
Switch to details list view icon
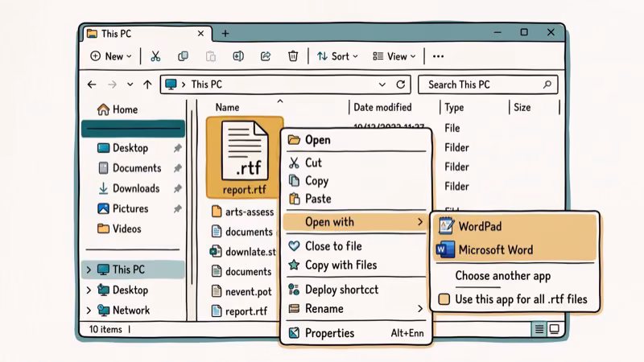point(539,329)
